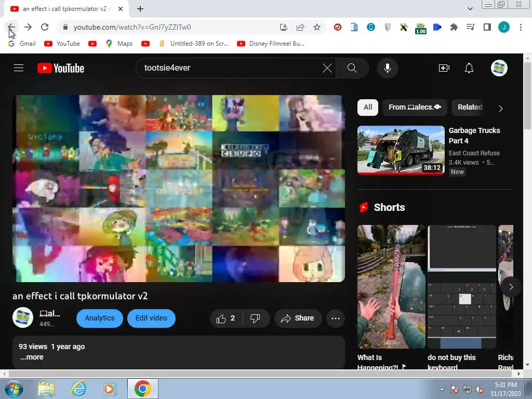This screenshot has width=532, height=399.
Task: Like the video with thumbs up
Action: pyautogui.click(x=225, y=318)
